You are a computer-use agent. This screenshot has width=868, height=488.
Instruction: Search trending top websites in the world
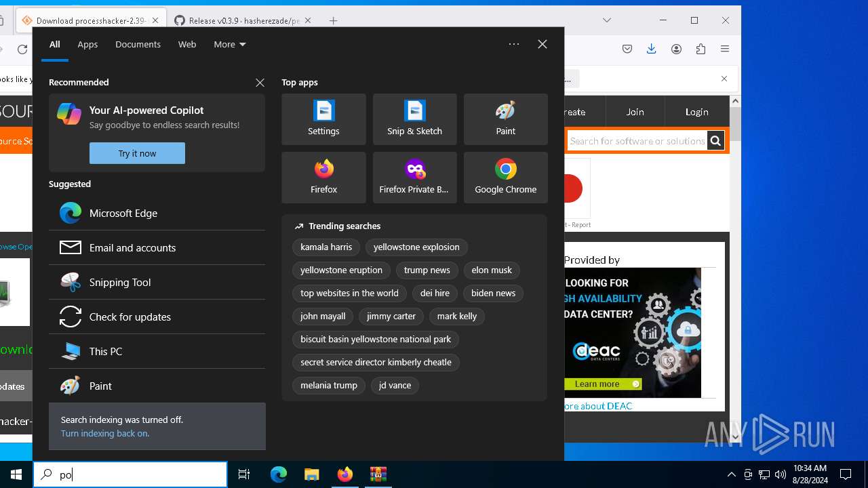click(x=349, y=293)
